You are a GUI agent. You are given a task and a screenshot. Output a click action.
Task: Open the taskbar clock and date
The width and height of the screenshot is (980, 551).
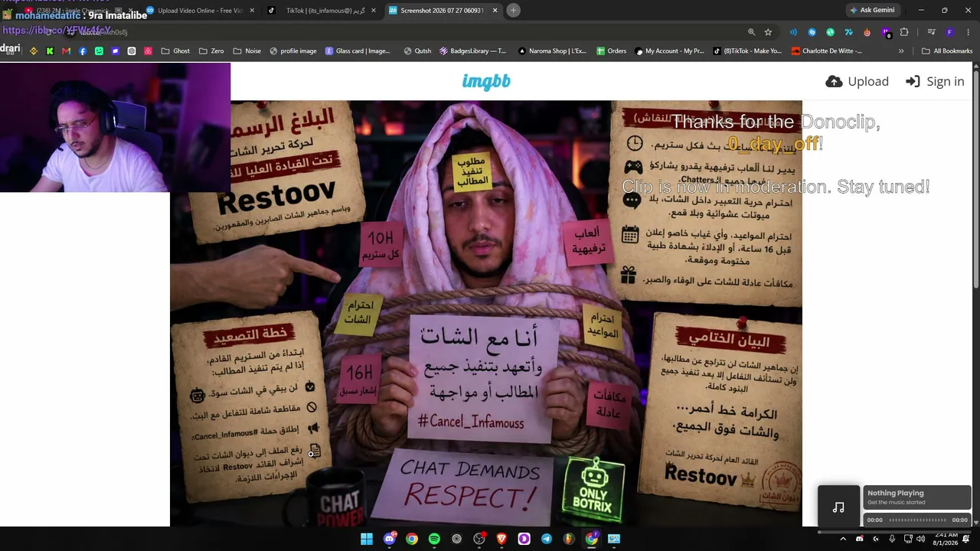click(x=946, y=539)
